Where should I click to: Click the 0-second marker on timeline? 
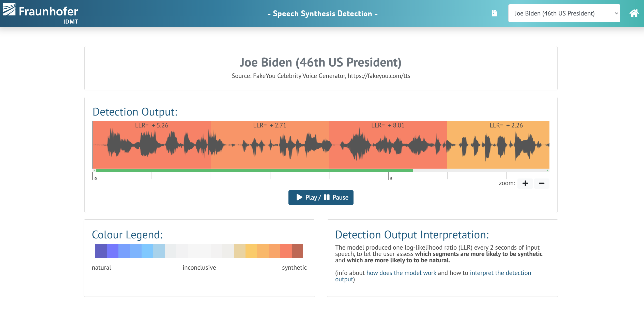[94, 177]
